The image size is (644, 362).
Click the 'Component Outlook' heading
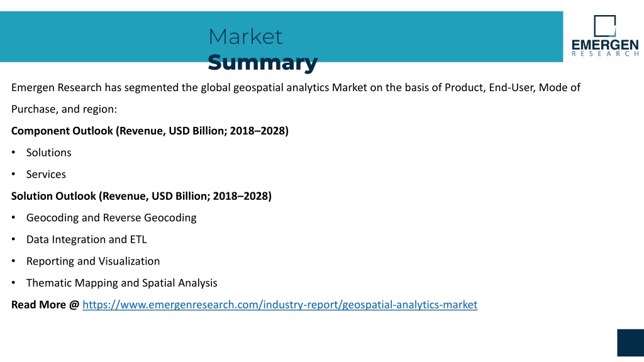150,131
